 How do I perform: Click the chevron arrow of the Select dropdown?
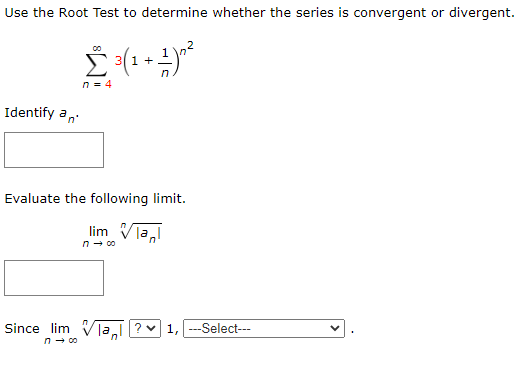click(x=335, y=328)
